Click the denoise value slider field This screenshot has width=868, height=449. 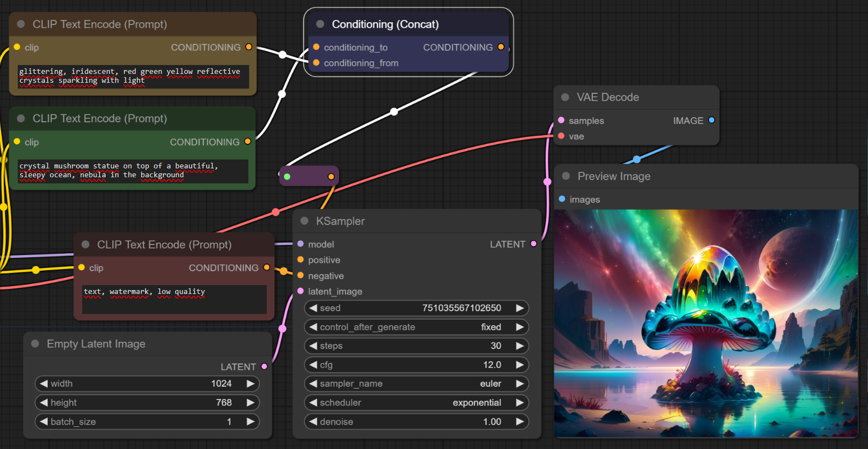(416, 422)
